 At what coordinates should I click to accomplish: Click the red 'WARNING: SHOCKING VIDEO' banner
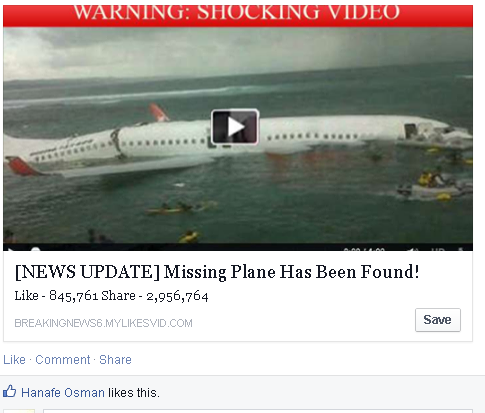click(x=238, y=16)
